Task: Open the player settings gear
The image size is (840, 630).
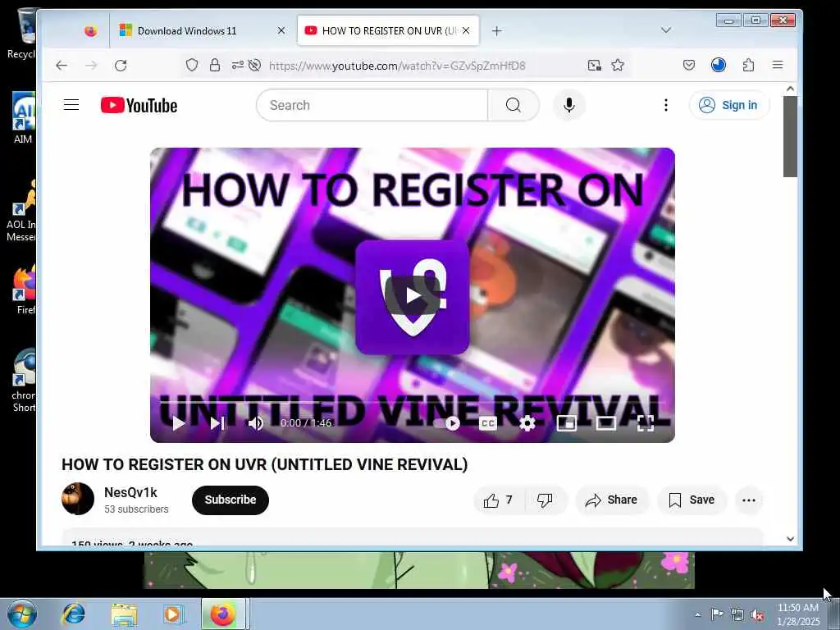Action: [527, 423]
